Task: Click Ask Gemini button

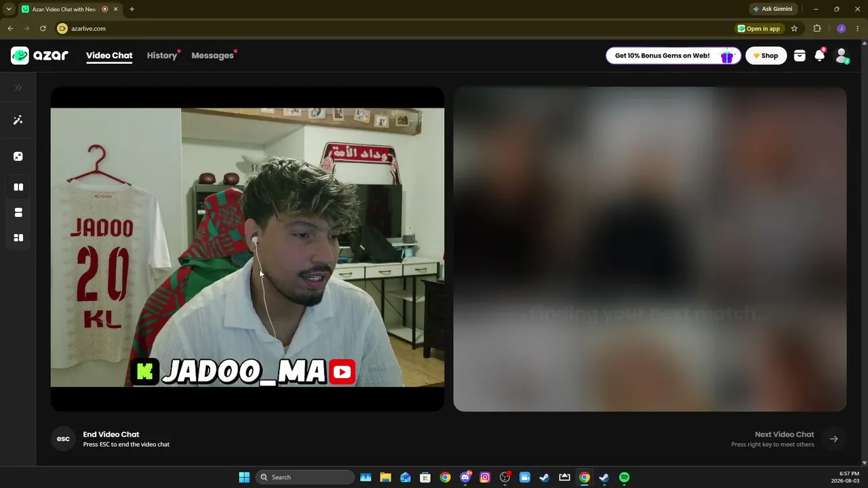Action: tap(772, 9)
